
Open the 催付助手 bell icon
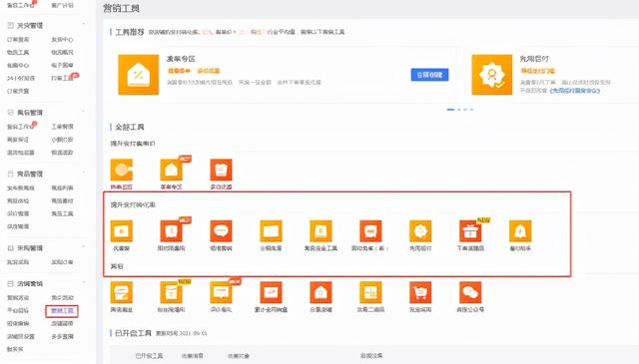(520, 231)
